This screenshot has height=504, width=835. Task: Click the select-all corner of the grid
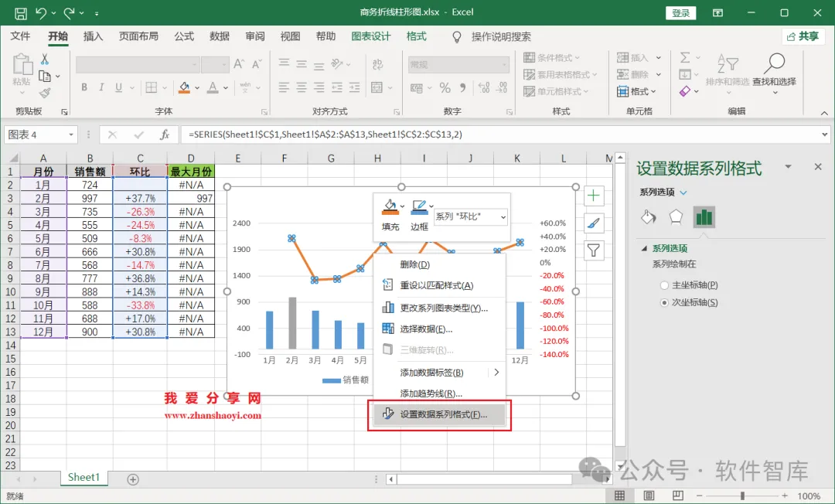tap(12, 158)
